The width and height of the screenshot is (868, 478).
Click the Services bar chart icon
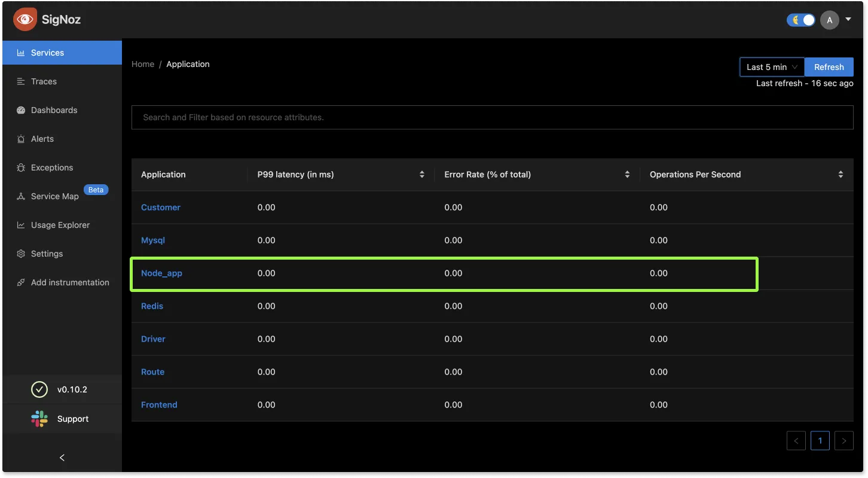(x=21, y=53)
